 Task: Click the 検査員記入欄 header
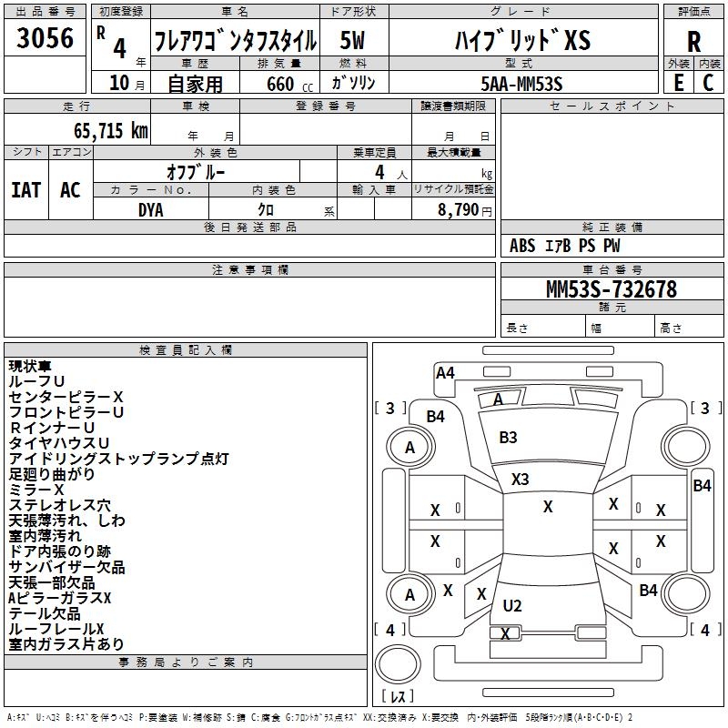pos(186,350)
